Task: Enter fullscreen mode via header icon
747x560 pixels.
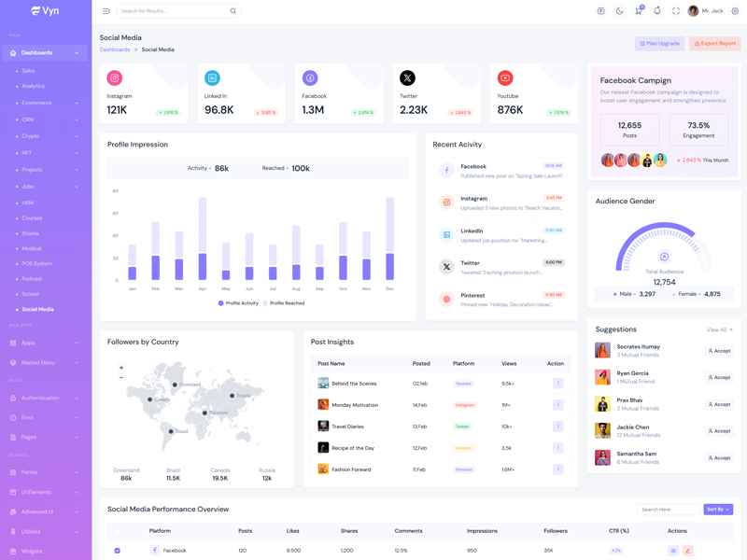Action: click(676, 11)
